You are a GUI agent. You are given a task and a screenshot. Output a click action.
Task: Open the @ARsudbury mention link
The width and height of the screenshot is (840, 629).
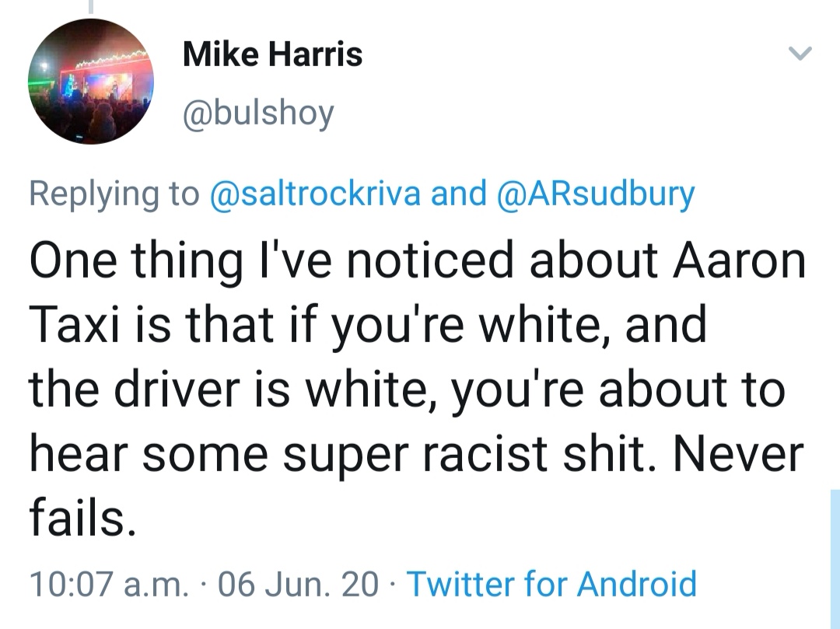click(x=594, y=194)
